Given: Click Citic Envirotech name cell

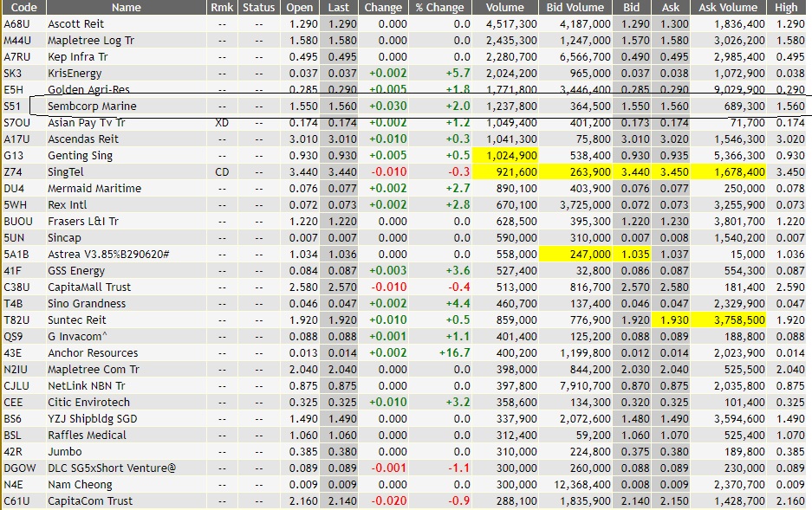Looking at the screenshot, I should point(88,403).
